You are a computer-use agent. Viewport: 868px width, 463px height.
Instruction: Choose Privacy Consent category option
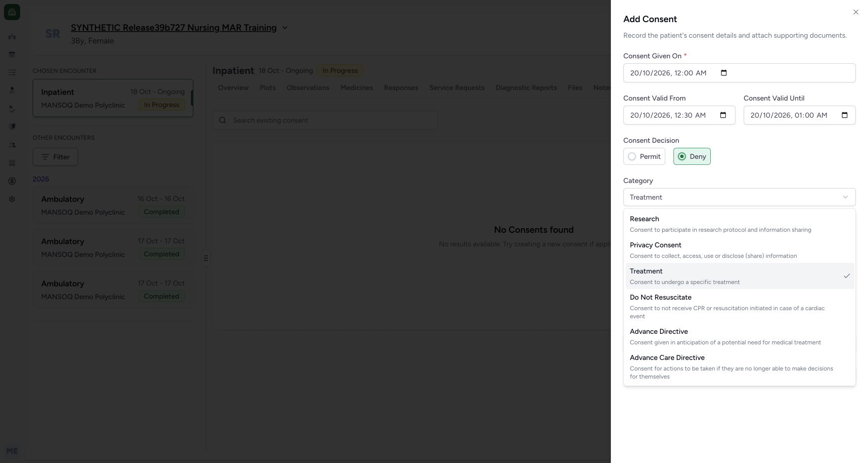739,250
